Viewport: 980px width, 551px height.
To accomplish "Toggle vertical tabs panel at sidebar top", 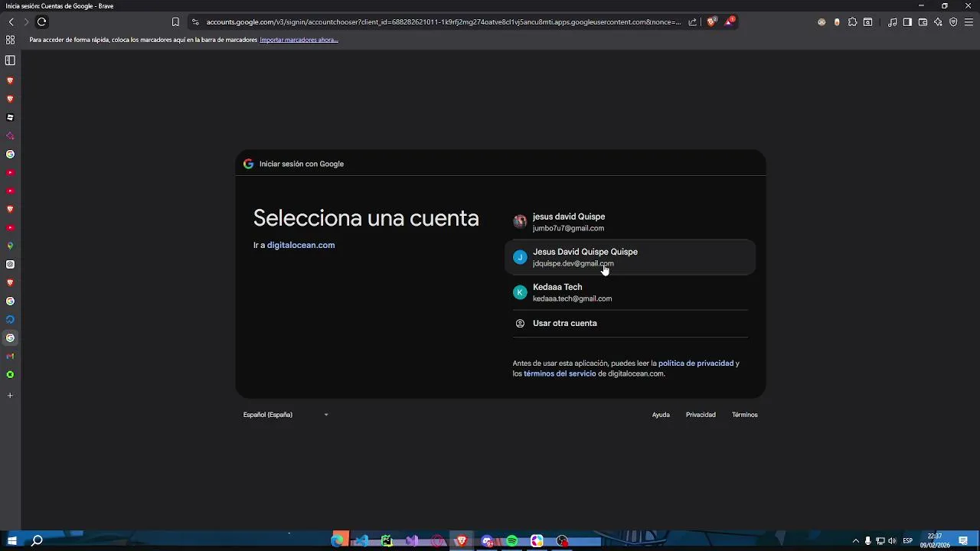I will pyautogui.click(x=10, y=60).
